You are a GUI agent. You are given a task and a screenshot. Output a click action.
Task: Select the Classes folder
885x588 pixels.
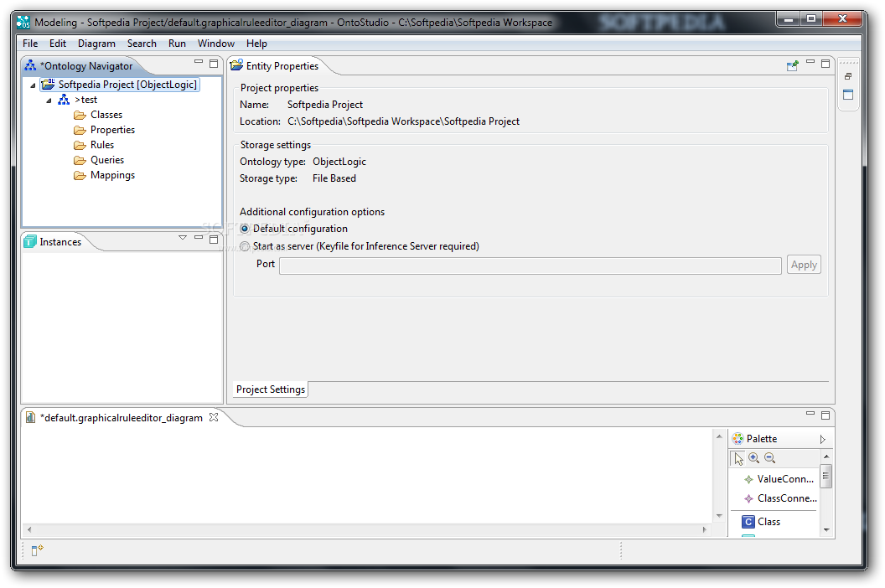click(x=106, y=115)
